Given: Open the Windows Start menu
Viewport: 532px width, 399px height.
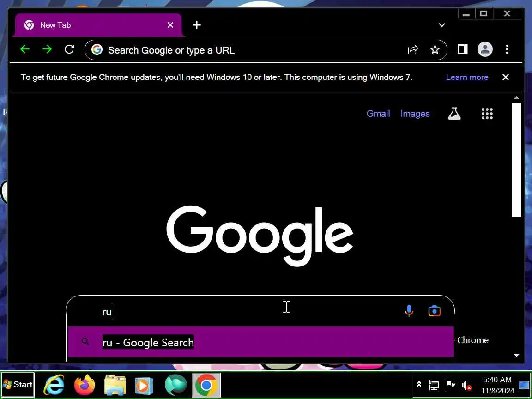Looking at the screenshot, I should click(18, 384).
